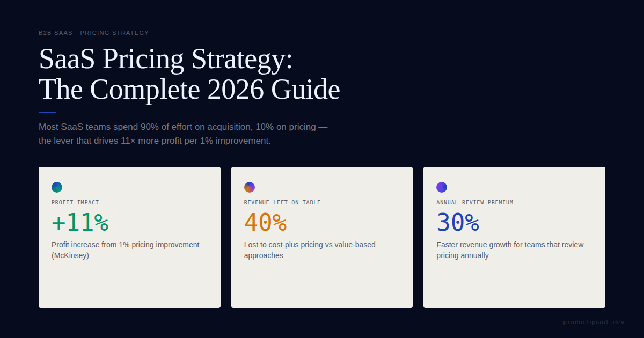Click 'Profit increase from 1% pricing improvement' text
Viewport: 644px width, 338px height.
pyautogui.click(x=125, y=245)
